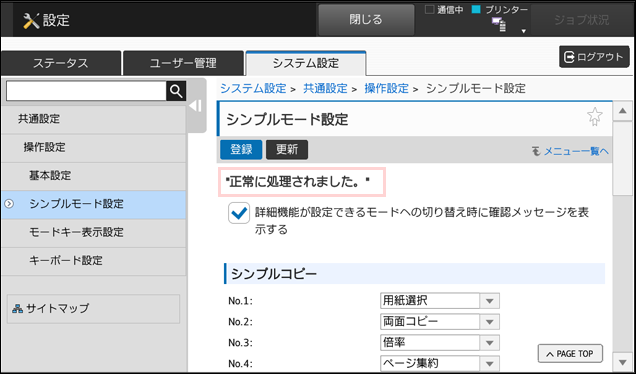Click the search magnifier icon
The image size is (636, 374).
point(176,91)
